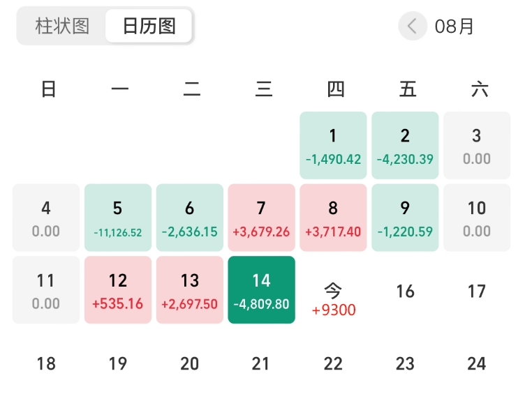Image resolution: width=532 pixels, height=401 pixels.
Task: Select date 19 in calendar
Action: coord(118,363)
